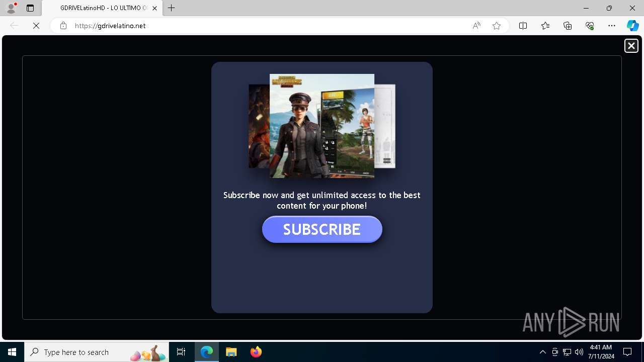The height and width of the screenshot is (362, 644).
Task: Click the PUBG game promo image
Action: (322, 126)
